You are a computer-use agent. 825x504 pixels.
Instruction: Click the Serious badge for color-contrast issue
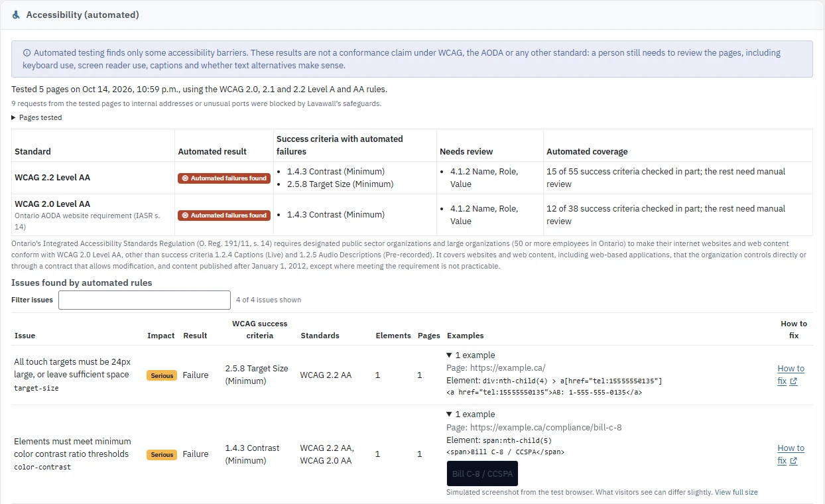pyautogui.click(x=162, y=455)
